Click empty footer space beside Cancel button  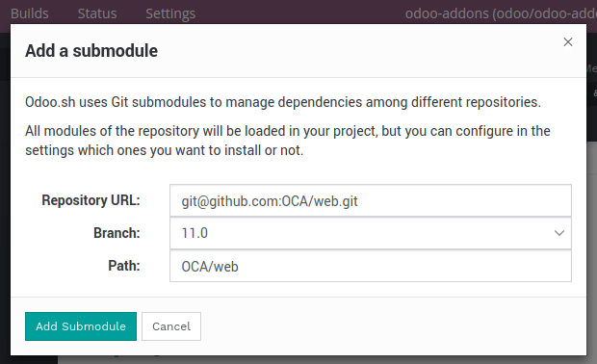392,326
